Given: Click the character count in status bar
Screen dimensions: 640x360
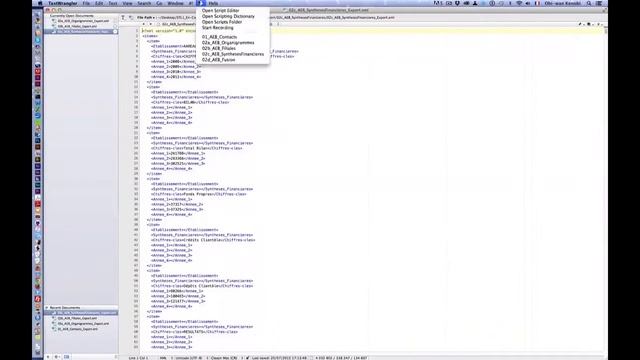Looking at the screenshot, I should click(x=341, y=358).
